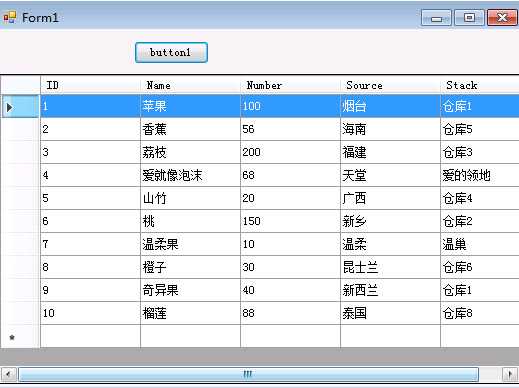This screenshot has height=388, width=519.
Task: Select the Number cell 150
Action: point(290,221)
